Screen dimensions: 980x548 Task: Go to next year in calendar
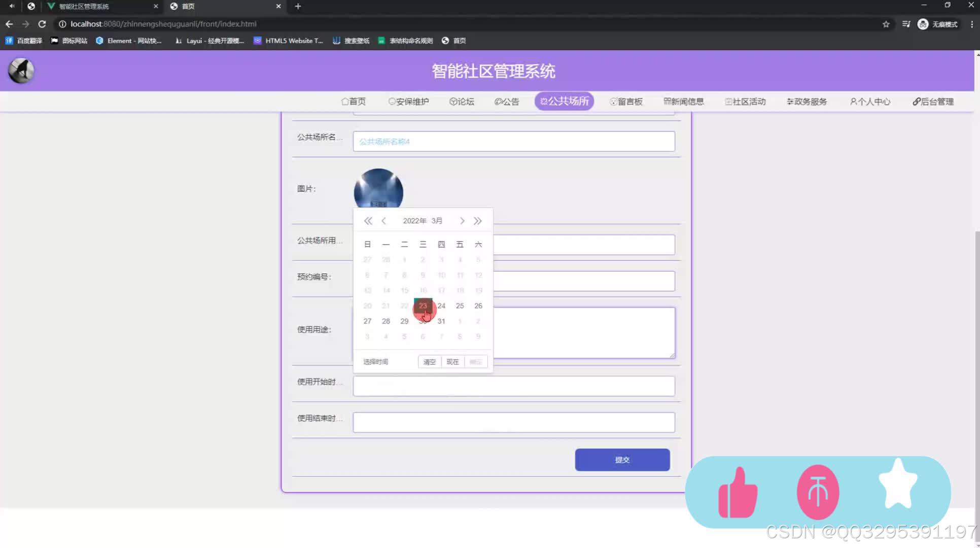(x=478, y=221)
